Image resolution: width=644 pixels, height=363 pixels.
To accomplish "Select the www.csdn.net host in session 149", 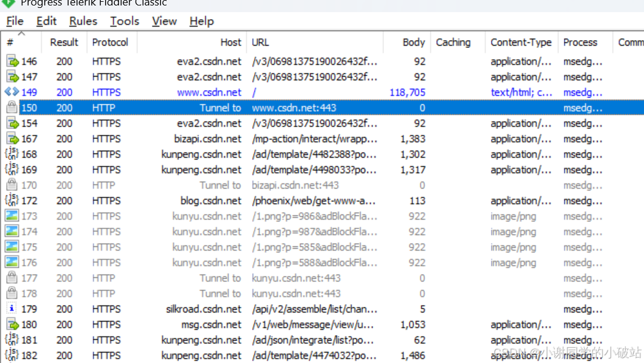I will (209, 92).
